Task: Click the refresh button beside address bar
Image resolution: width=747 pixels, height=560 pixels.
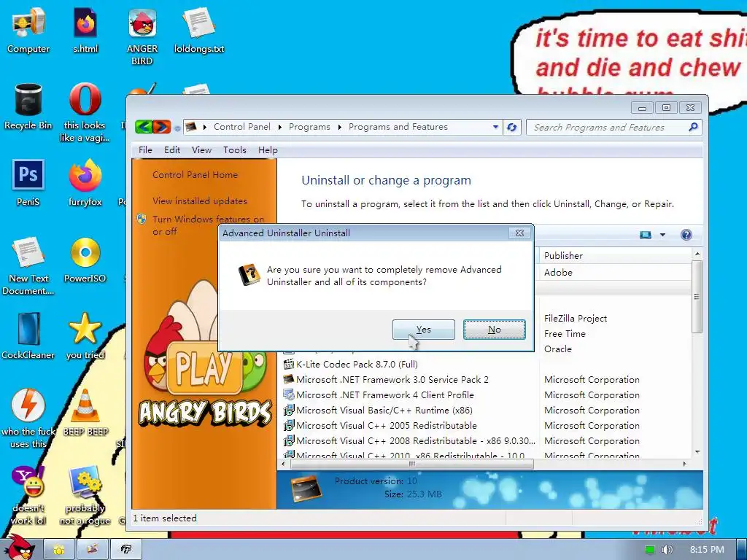Action: pyautogui.click(x=512, y=127)
